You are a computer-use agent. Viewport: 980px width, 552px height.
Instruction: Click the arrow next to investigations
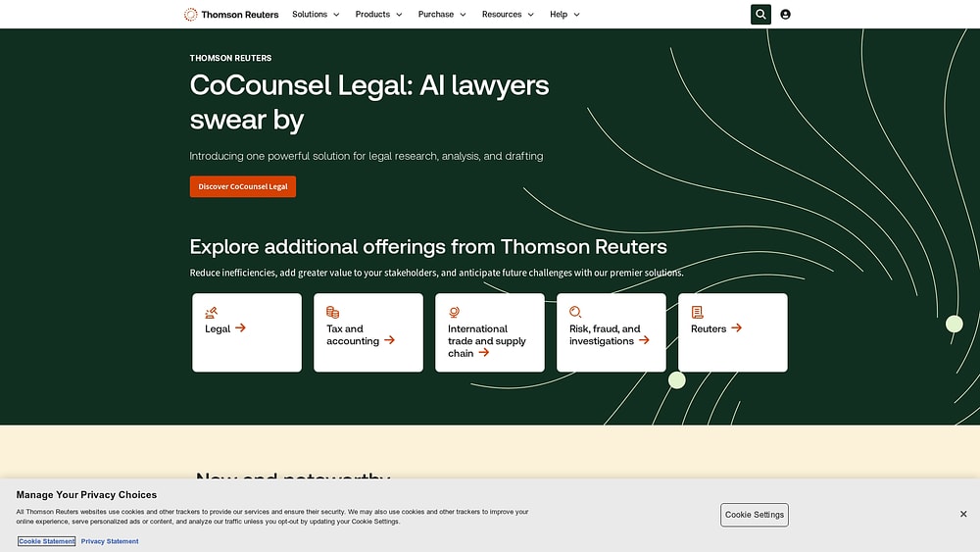[645, 340]
